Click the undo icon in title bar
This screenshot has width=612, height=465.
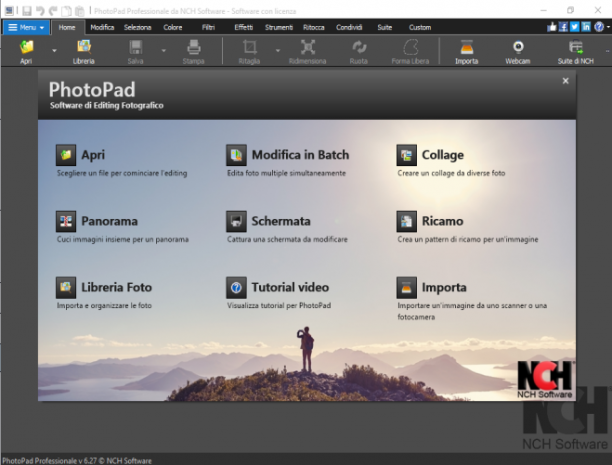click(40, 11)
